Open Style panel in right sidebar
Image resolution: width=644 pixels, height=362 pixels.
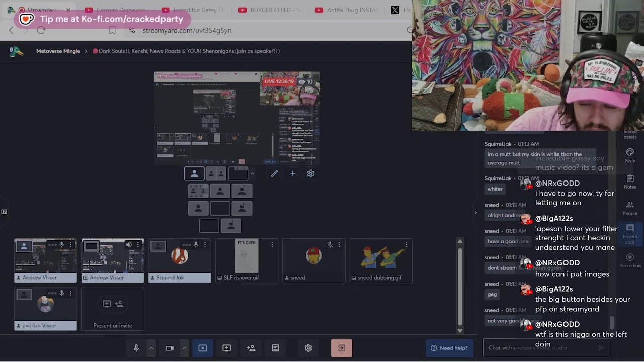(630, 155)
